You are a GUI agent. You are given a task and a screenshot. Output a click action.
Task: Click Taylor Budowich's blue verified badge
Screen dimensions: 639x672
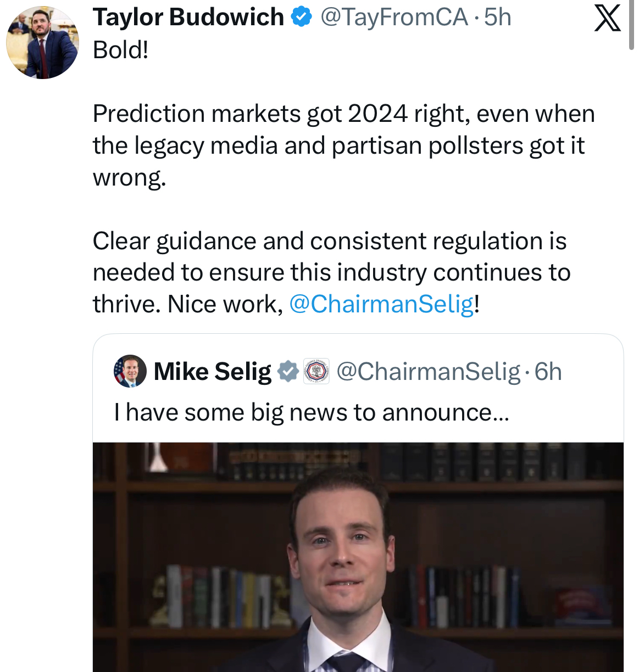pos(301,17)
